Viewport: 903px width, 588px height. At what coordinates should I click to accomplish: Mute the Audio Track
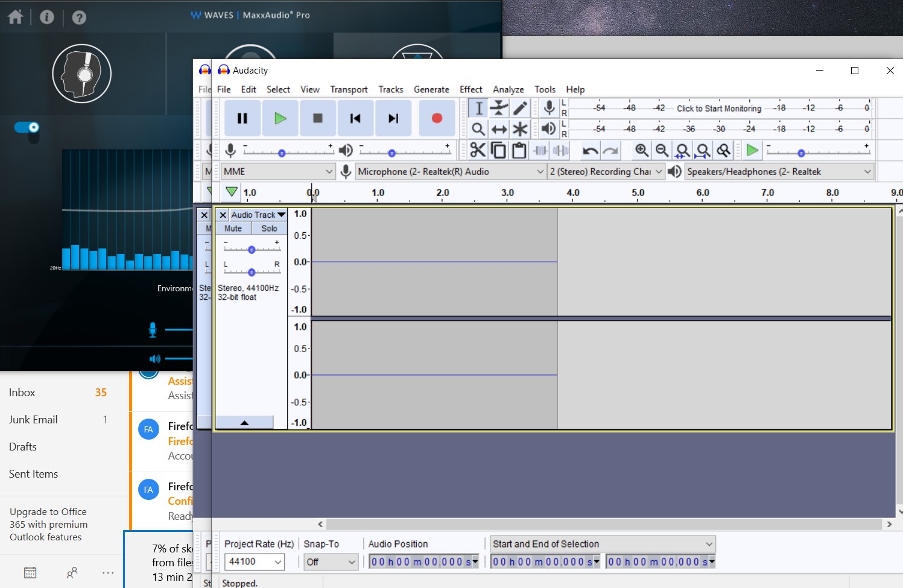[x=233, y=229]
